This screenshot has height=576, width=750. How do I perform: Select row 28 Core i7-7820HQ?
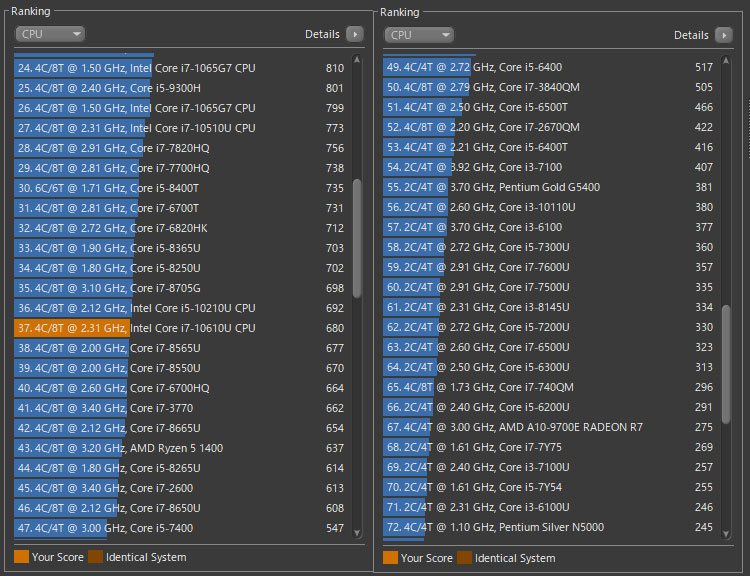click(x=181, y=148)
